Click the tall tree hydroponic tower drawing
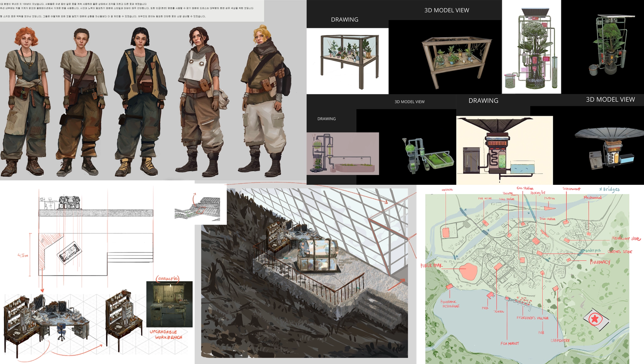644x364 pixels. [531, 47]
